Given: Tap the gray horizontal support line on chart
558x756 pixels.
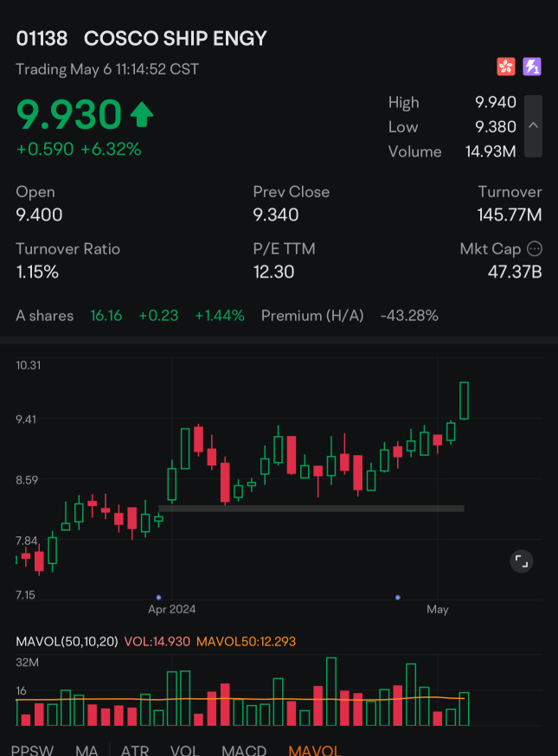Looking at the screenshot, I should pos(311,508).
